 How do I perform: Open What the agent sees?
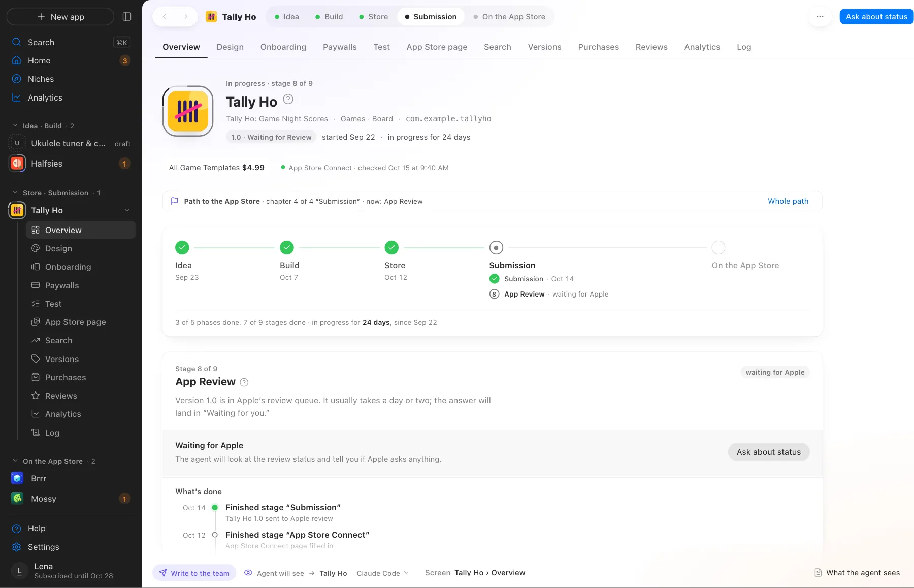pyautogui.click(x=857, y=573)
